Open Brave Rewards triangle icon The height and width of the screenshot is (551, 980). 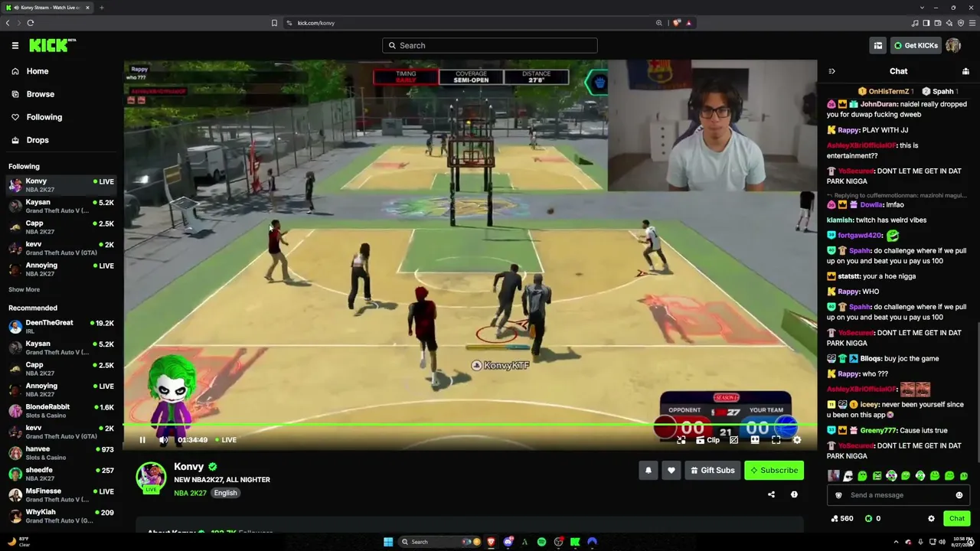[688, 23]
